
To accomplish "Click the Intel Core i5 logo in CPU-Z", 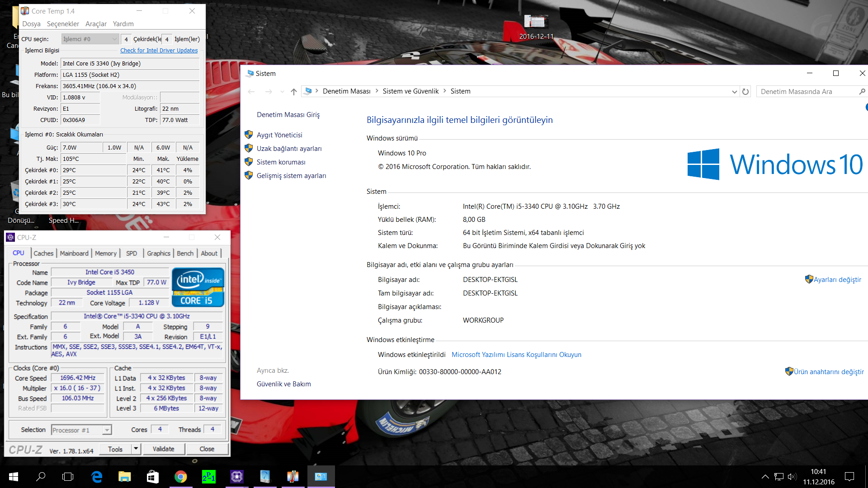I will point(198,287).
